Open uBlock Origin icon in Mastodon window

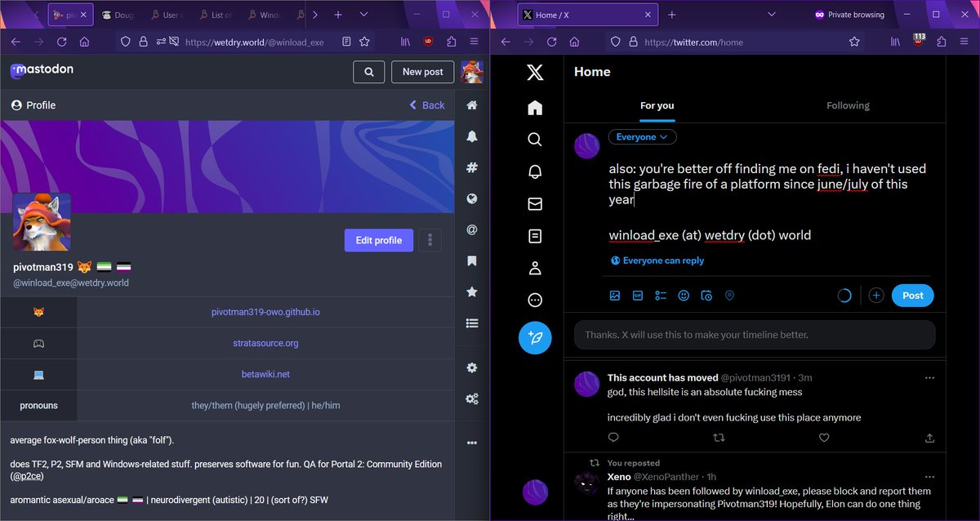(x=428, y=42)
